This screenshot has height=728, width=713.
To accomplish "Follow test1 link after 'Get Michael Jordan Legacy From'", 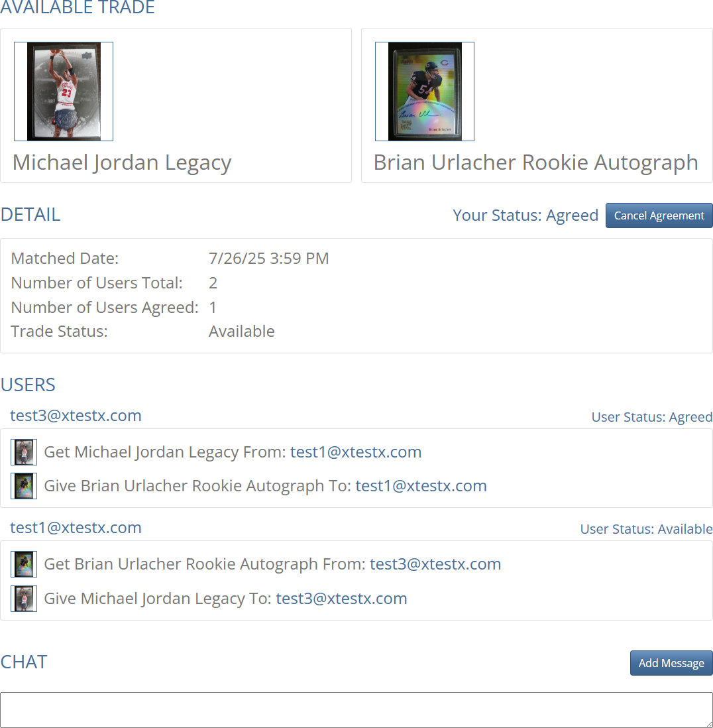I will coord(356,452).
